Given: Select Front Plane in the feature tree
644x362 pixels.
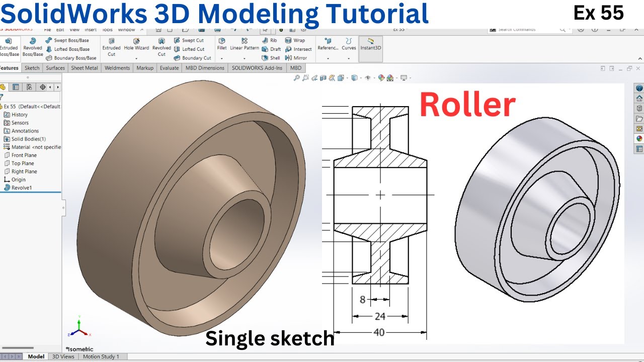Looking at the screenshot, I should pyautogui.click(x=20, y=155).
